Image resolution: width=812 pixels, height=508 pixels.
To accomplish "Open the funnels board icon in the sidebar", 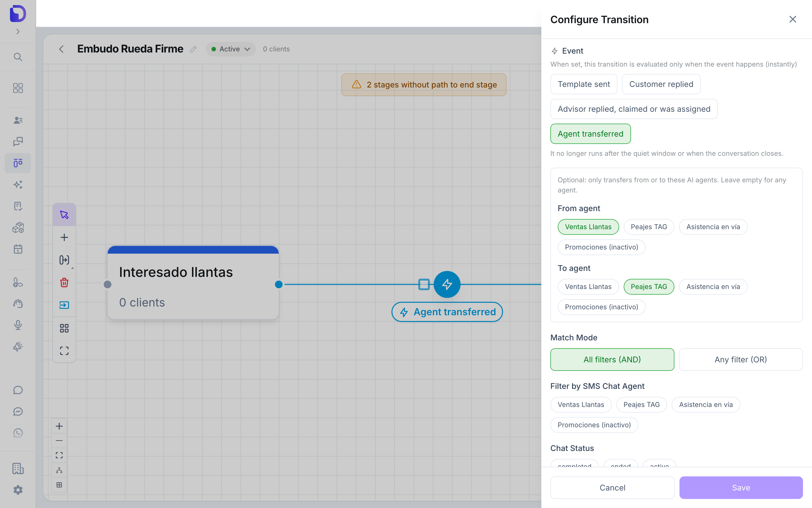I will 18,163.
